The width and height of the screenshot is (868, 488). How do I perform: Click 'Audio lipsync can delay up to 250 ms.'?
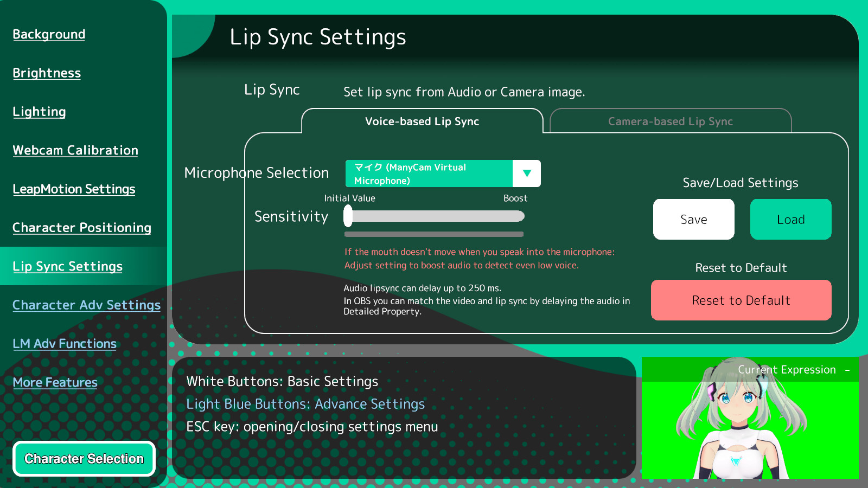(422, 288)
